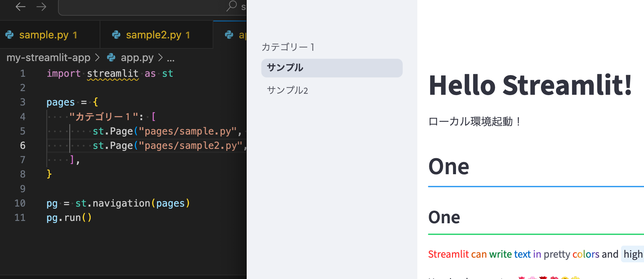The image size is (644, 279).
Task: Click the カテゴリー1 sidebar section header
Action: pyautogui.click(x=288, y=47)
